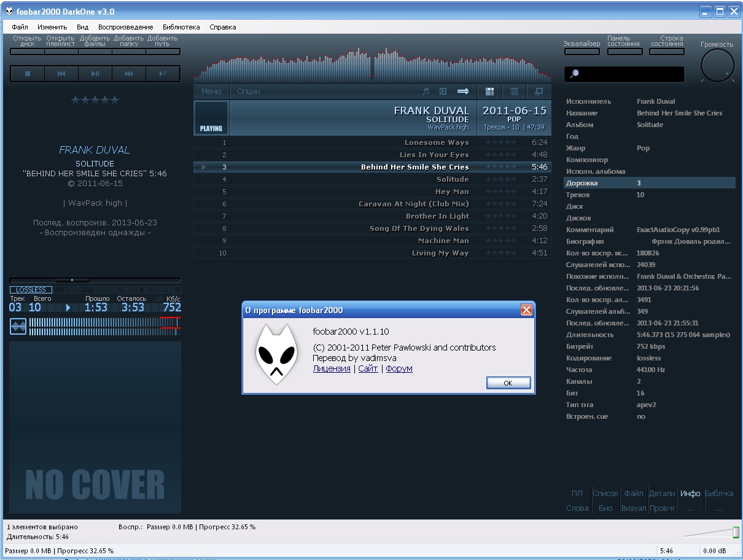
Task: Open the Лицензия link
Action: coord(332,368)
